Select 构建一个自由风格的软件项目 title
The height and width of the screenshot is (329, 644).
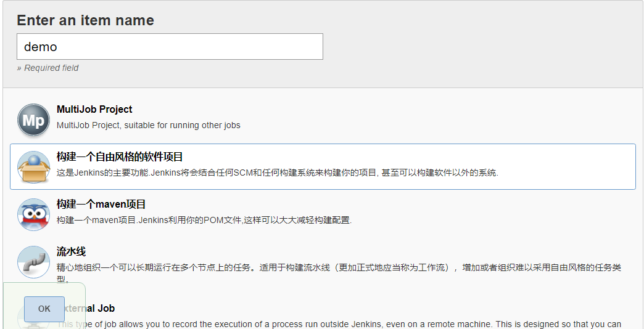120,156
